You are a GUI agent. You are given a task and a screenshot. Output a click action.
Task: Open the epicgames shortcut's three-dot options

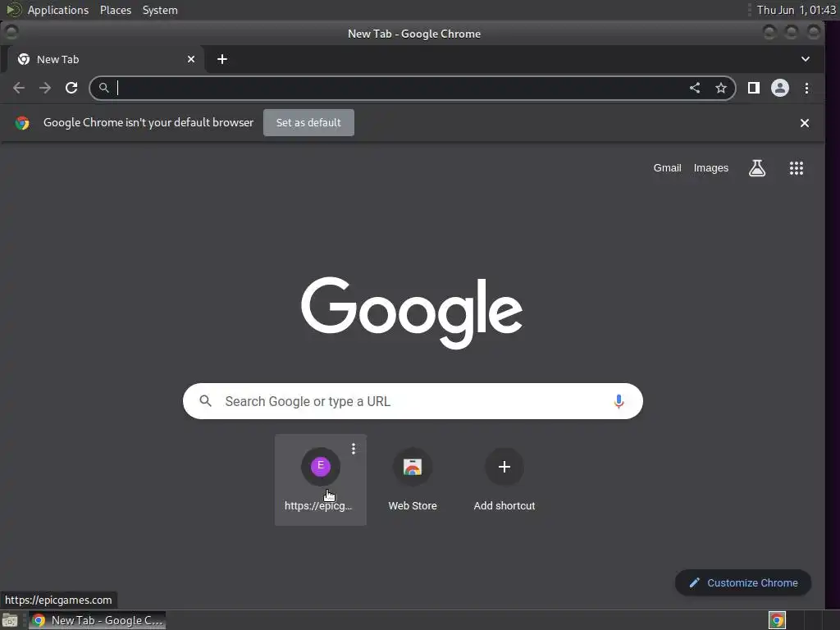pyautogui.click(x=354, y=449)
